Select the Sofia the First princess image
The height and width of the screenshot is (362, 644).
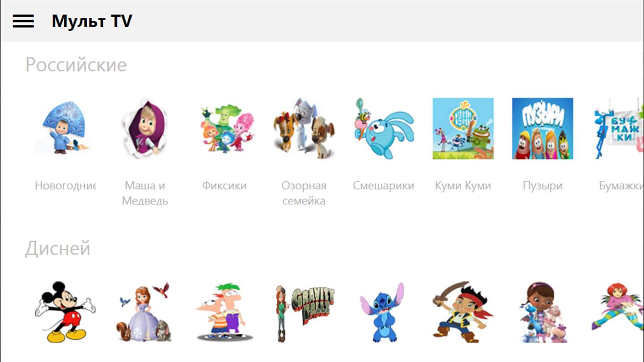(145, 312)
